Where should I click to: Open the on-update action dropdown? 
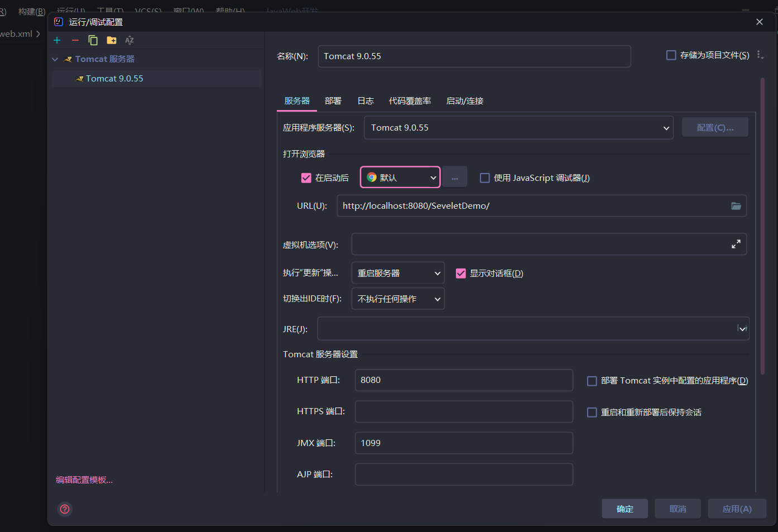click(398, 273)
